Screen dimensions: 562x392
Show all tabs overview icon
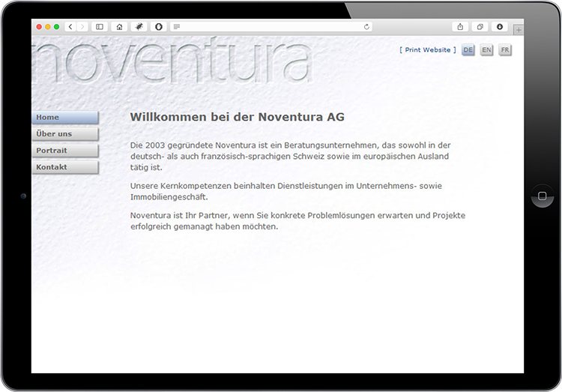point(480,26)
